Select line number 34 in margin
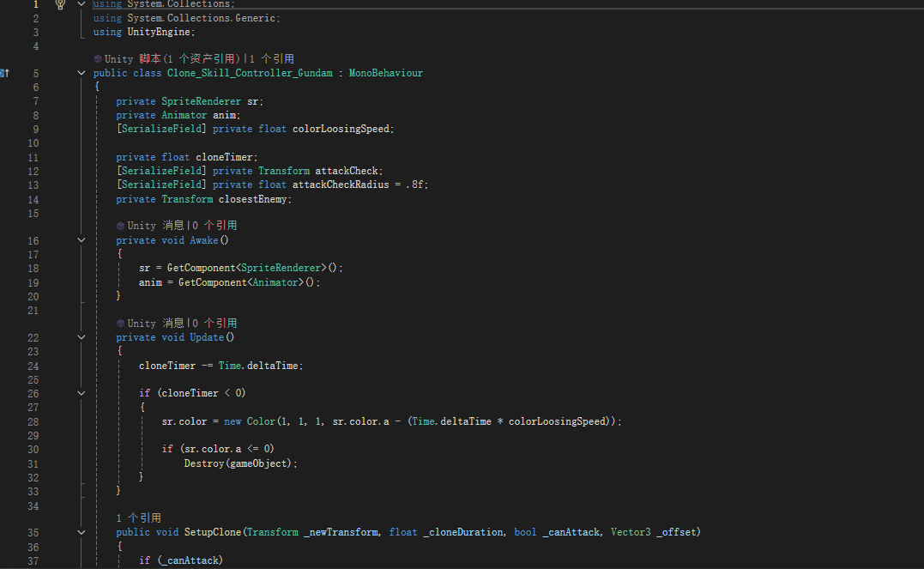The image size is (924, 569). tap(33, 505)
